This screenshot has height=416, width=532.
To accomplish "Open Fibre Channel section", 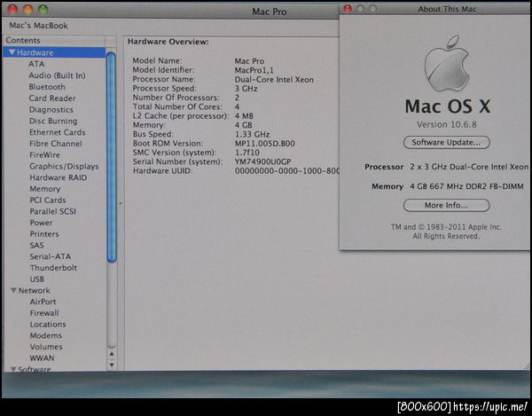I will click(55, 144).
